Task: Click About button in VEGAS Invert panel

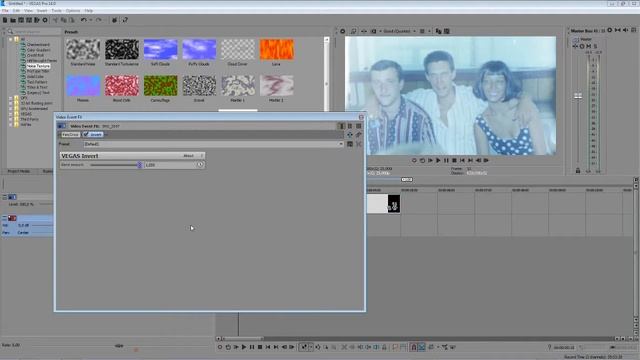Action: pos(188,156)
